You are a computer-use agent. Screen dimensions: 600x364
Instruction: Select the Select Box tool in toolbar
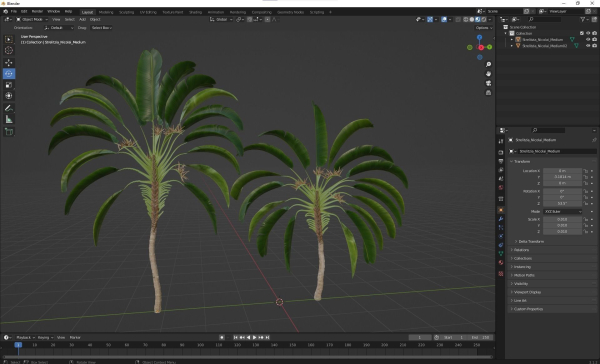click(9, 39)
